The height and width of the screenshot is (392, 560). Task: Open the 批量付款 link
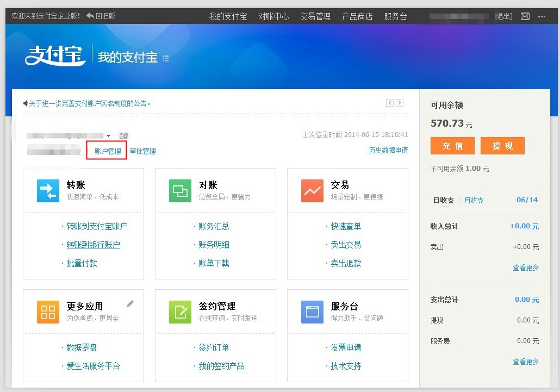point(82,264)
